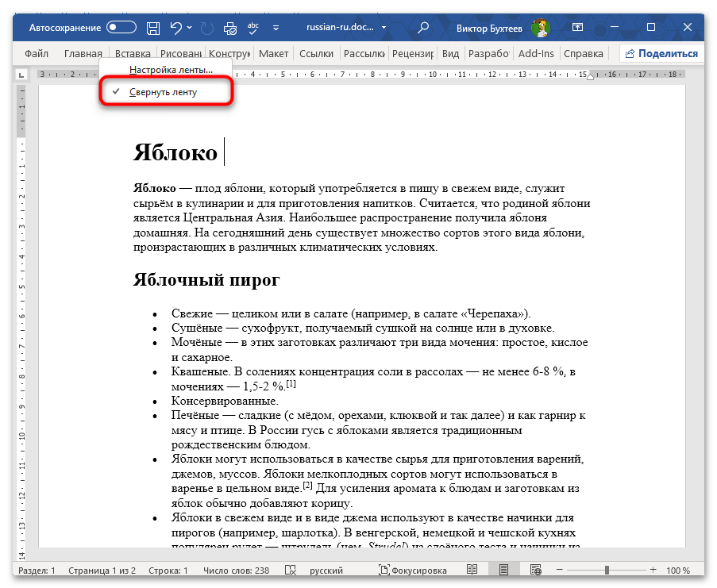
Task: Click the Redo circular arrow icon
Action: click(207, 28)
